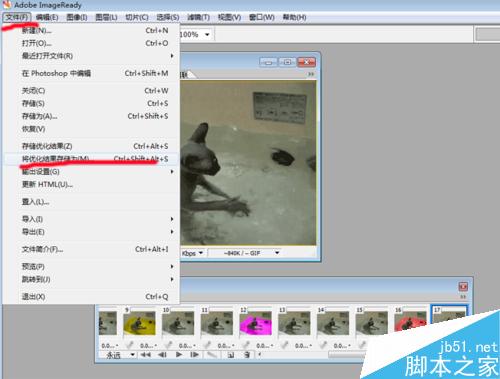Advance to the next frame button
Image resolution: width=500 pixels, height=379 pixels.
tap(195, 354)
